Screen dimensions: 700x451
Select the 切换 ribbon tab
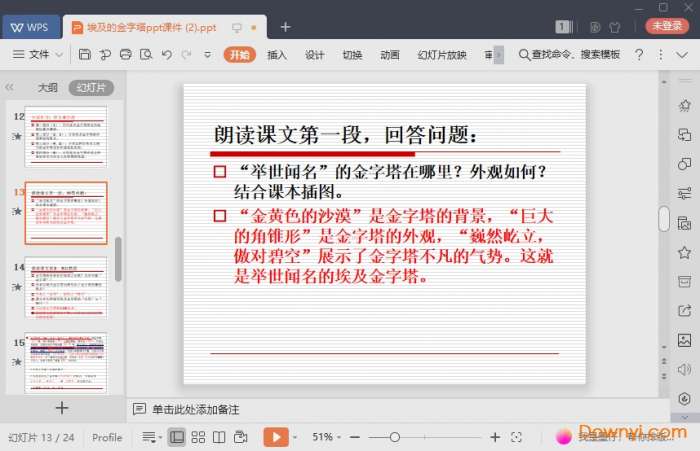pyautogui.click(x=352, y=54)
